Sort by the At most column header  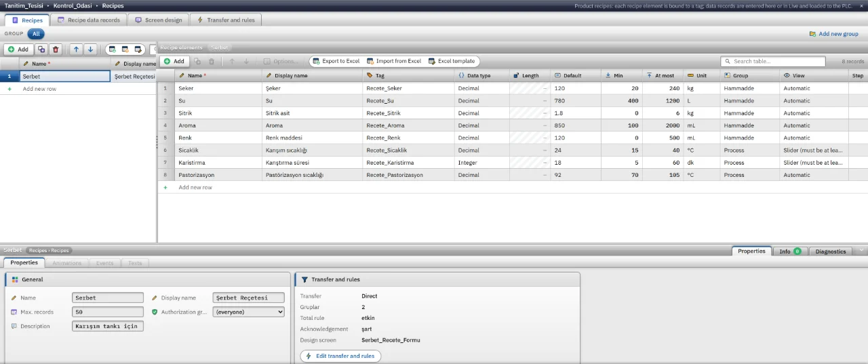pyautogui.click(x=663, y=75)
